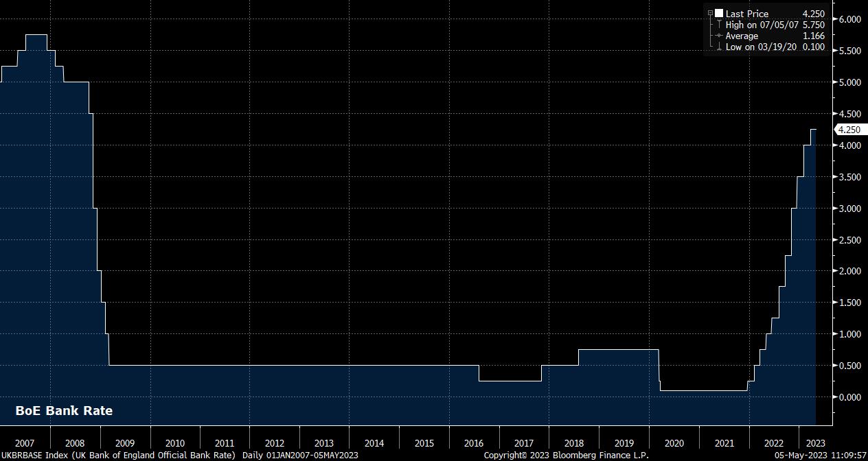This screenshot has width=868, height=461.
Task: Click the 0.500 value on the rate axis
Action: [x=850, y=366]
